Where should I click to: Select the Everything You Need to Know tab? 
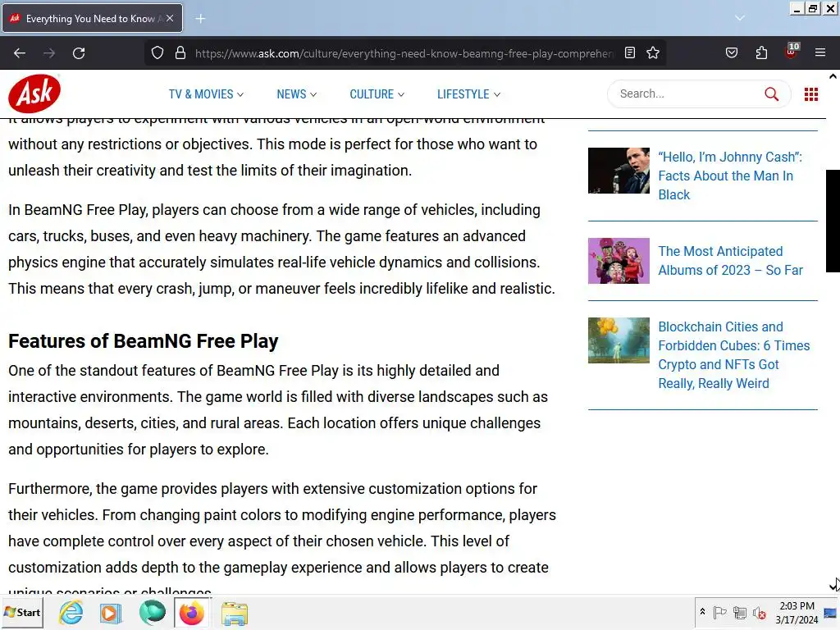coord(90,19)
